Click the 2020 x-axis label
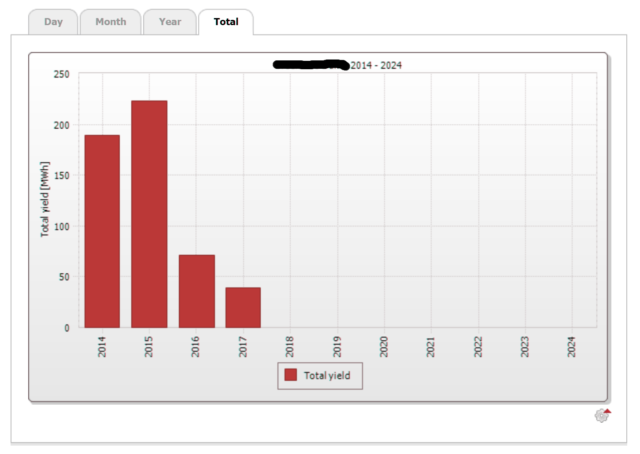Image resolution: width=640 pixels, height=454 pixels. 384,346
